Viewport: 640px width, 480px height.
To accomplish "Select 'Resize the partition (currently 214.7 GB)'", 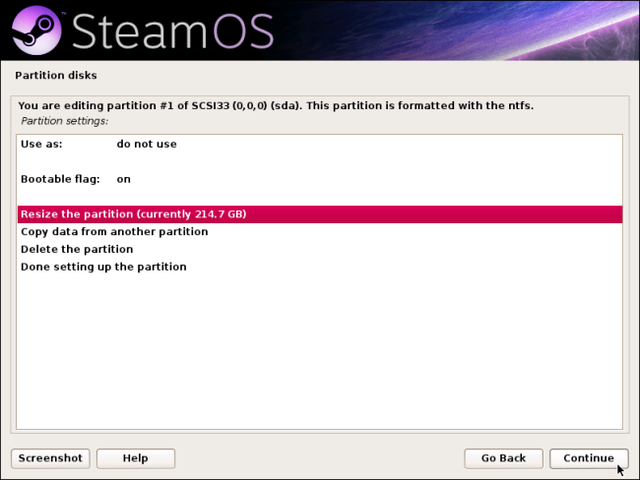I will pos(320,214).
